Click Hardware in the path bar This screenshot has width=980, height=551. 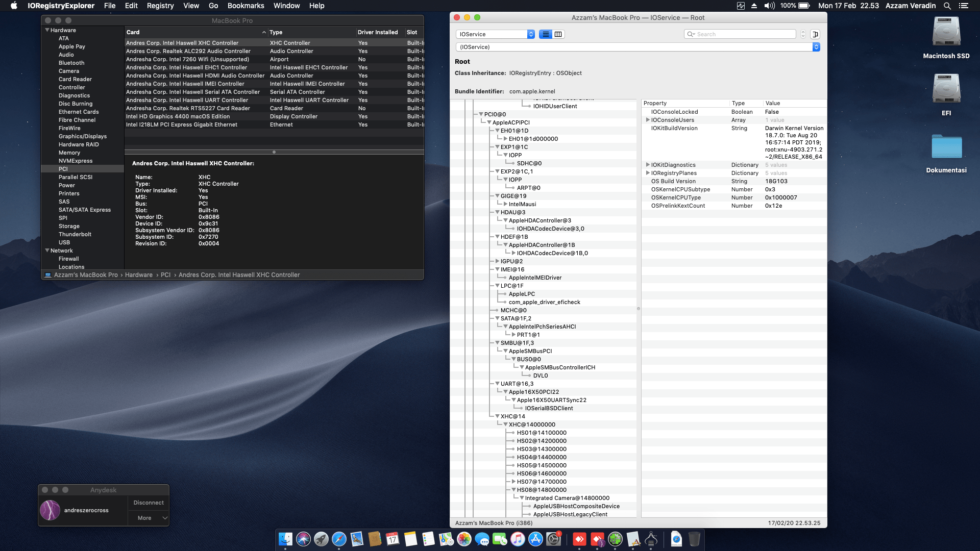pyautogui.click(x=139, y=275)
